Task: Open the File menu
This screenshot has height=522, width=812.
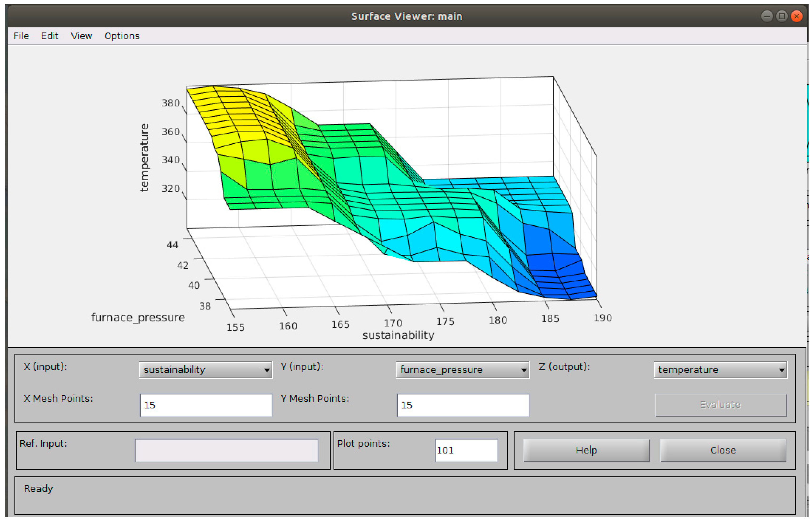Action: point(21,36)
